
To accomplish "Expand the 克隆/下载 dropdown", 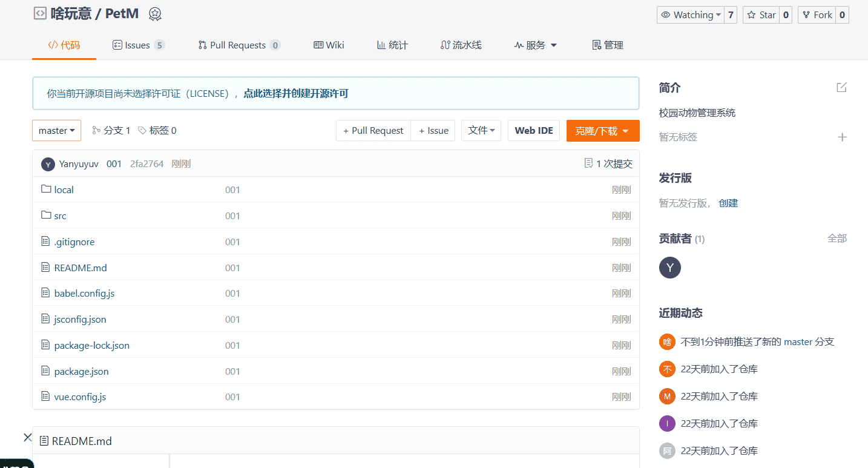I will 602,131.
